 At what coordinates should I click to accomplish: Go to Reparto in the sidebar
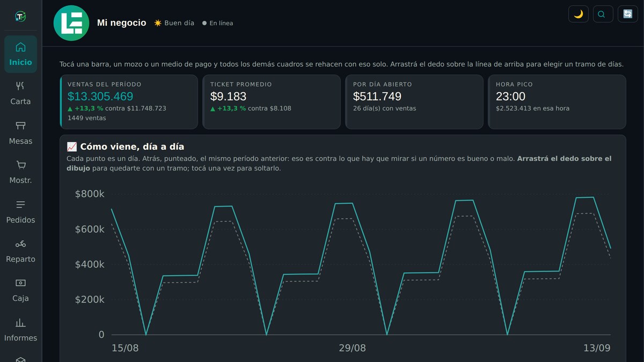[20, 251]
